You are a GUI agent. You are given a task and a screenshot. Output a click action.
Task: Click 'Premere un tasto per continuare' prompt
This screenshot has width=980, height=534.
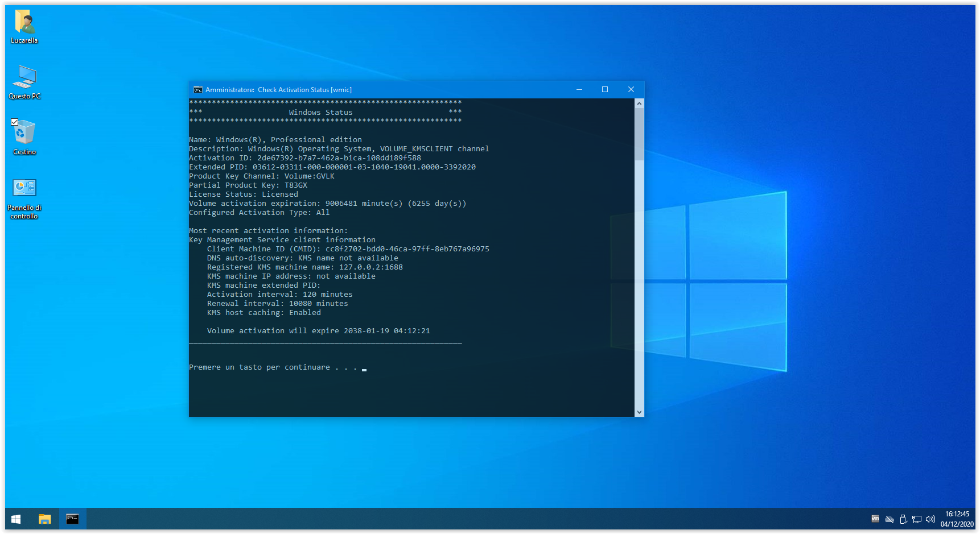(273, 367)
